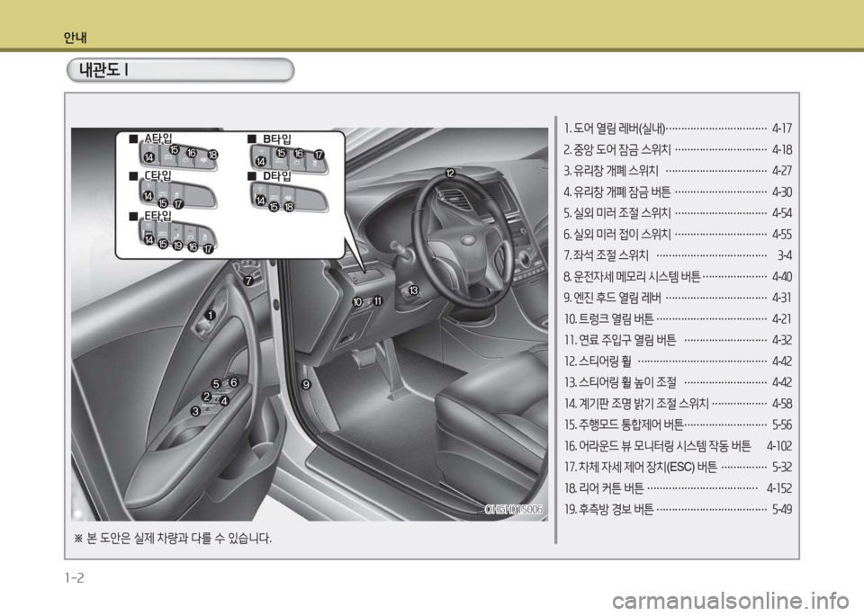Image resolution: width=864 pixels, height=616 pixels.
Task: Click callout 5 on the door armrest
Action: (x=216, y=384)
